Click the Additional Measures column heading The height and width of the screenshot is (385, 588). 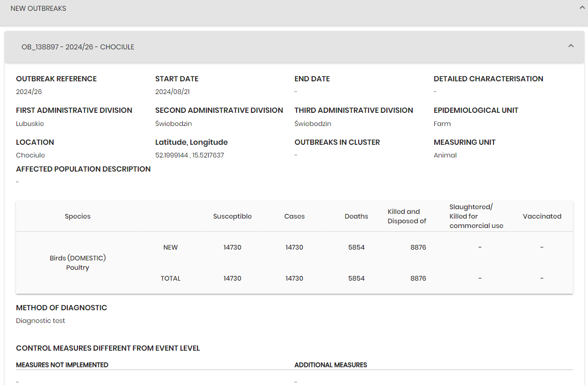pyautogui.click(x=330, y=365)
